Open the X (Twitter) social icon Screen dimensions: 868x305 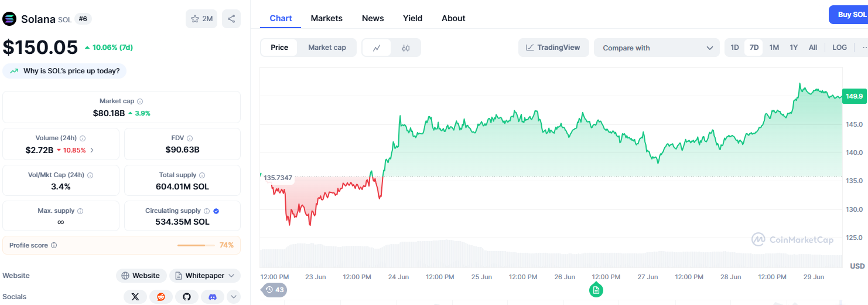pos(135,297)
